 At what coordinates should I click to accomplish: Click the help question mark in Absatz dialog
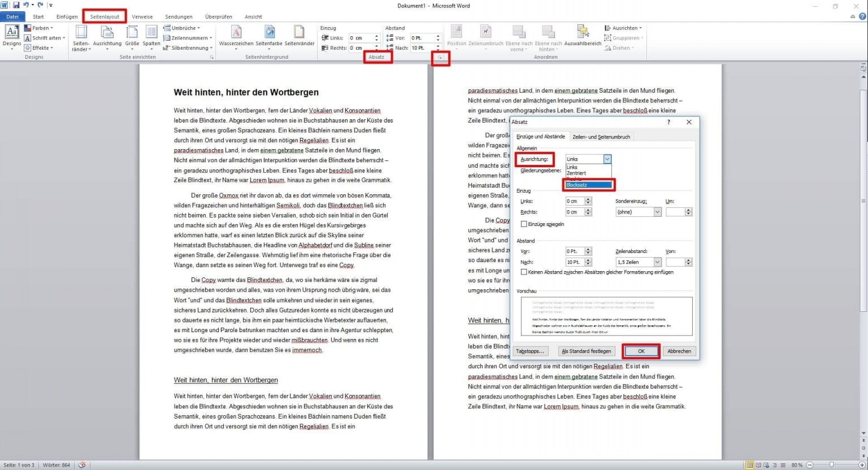coord(669,122)
